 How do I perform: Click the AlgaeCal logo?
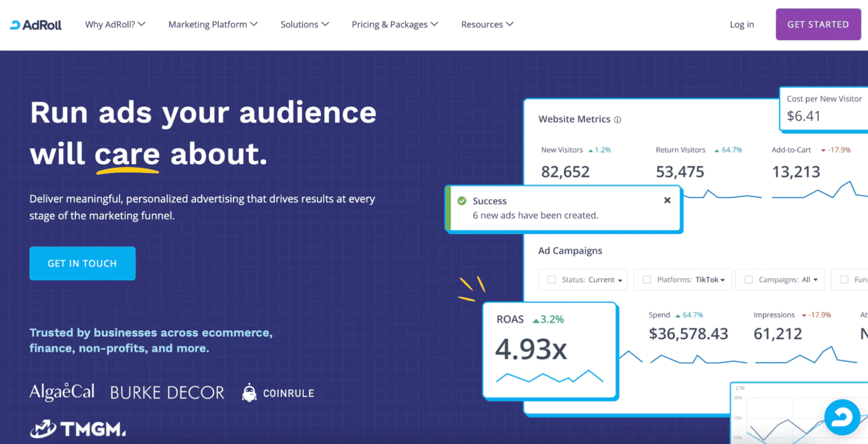62,392
